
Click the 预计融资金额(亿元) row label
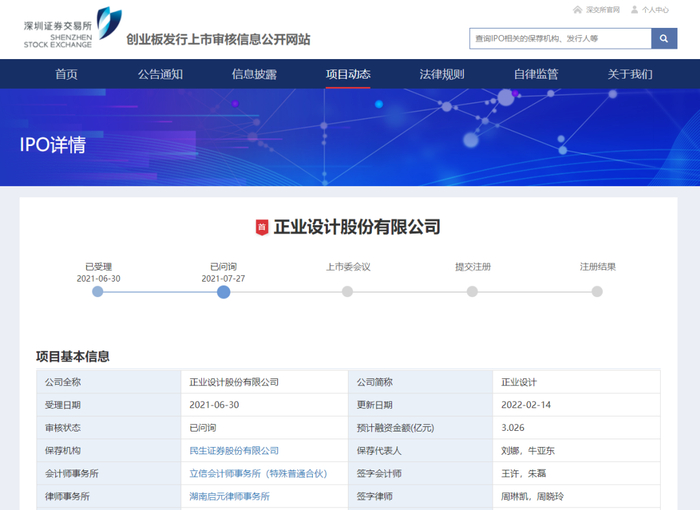coord(395,428)
